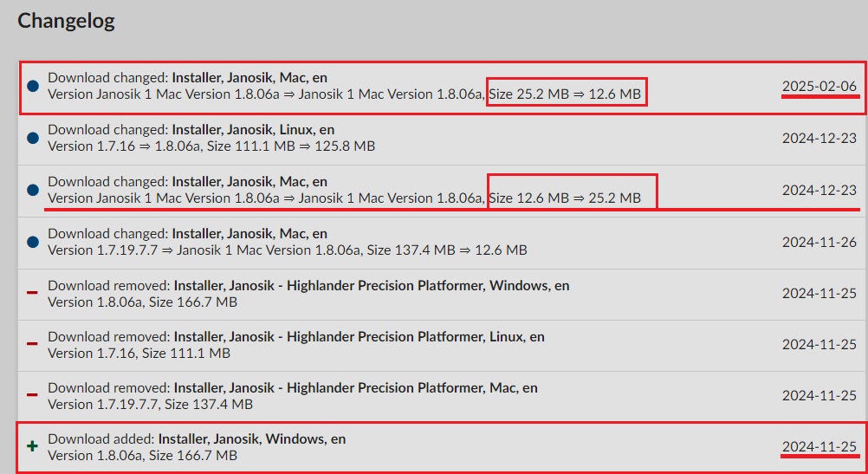The width and height of the screenshot is (868, 474).
Task: Click 'Installer, Janosik, Mac, en' title dated 2024-11-26
Action: coord(249,234)
